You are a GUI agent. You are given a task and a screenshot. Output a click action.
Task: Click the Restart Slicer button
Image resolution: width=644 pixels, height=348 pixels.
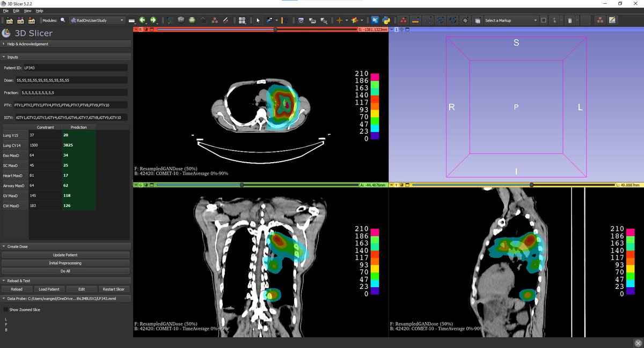click(114, 289)
